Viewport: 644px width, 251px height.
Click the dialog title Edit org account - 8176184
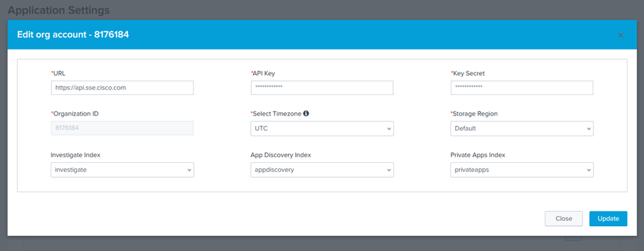coord(73,35)
